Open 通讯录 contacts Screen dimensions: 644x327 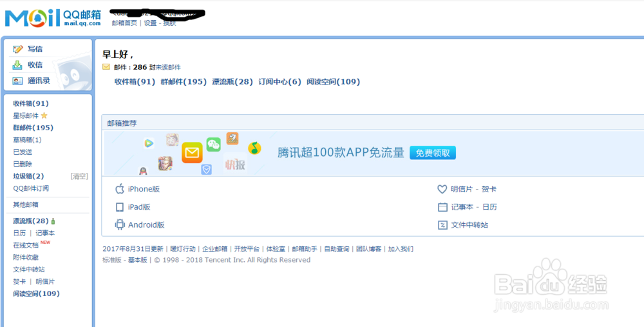pyautogui.click(x=39, y=81)
